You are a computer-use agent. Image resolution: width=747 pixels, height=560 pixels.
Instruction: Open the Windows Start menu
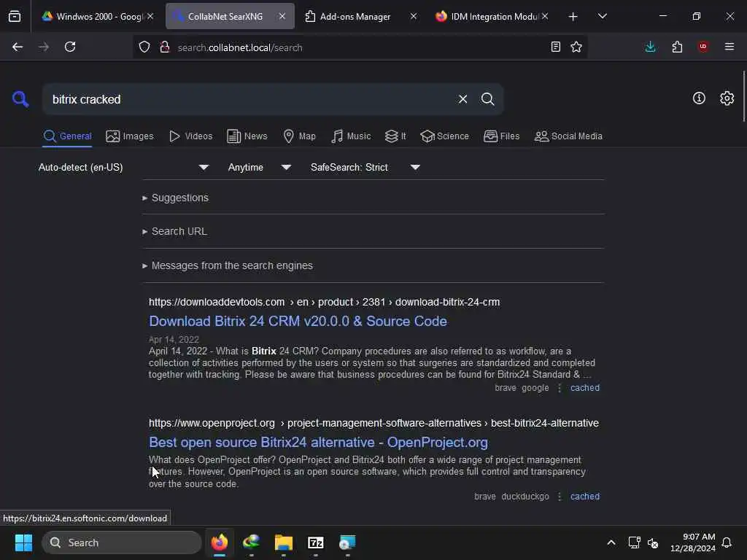23,542
